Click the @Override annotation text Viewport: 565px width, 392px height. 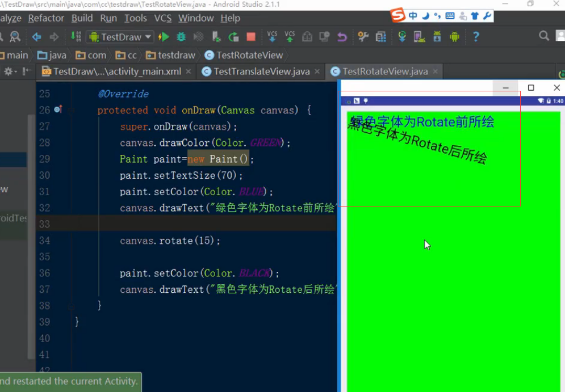coord(123,94)
